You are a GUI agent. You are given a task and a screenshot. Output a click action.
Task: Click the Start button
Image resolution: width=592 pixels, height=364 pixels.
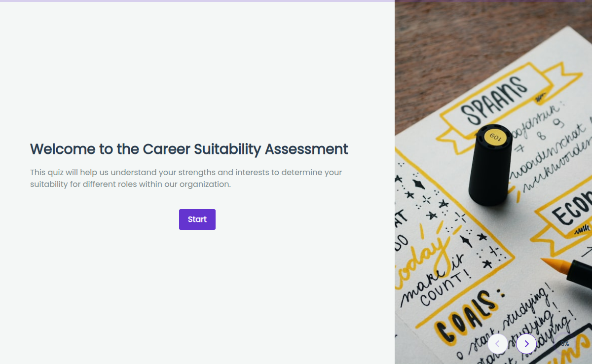[x=197, y=219]
